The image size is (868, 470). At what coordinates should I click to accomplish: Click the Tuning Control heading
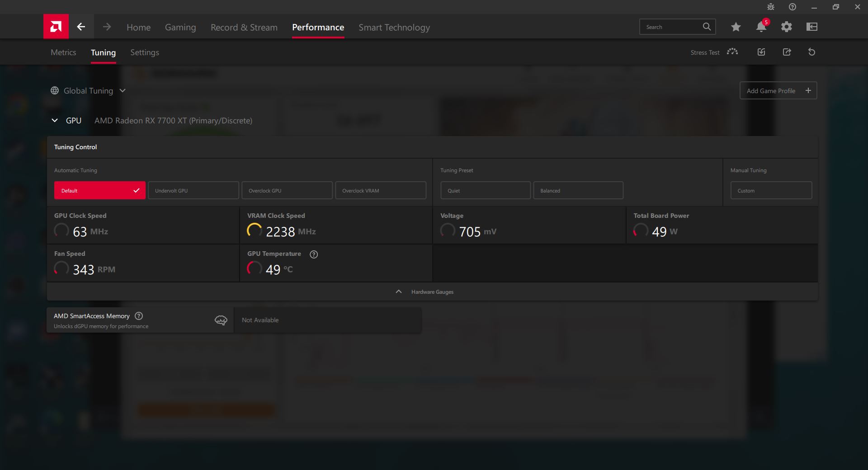(75, 147)
